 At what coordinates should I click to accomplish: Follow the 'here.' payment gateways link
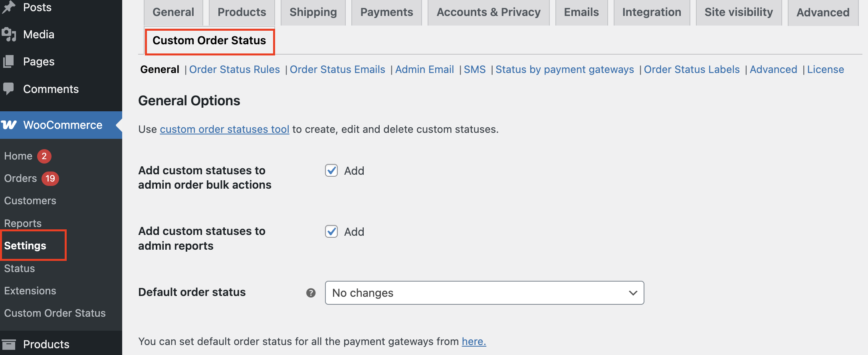pos(474,341)
